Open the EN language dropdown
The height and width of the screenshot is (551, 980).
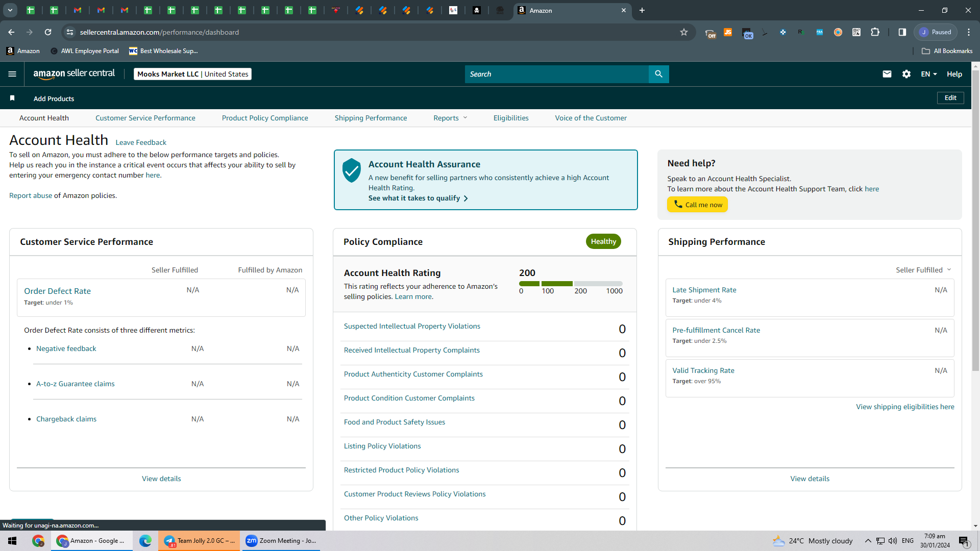tap(929, 74)
